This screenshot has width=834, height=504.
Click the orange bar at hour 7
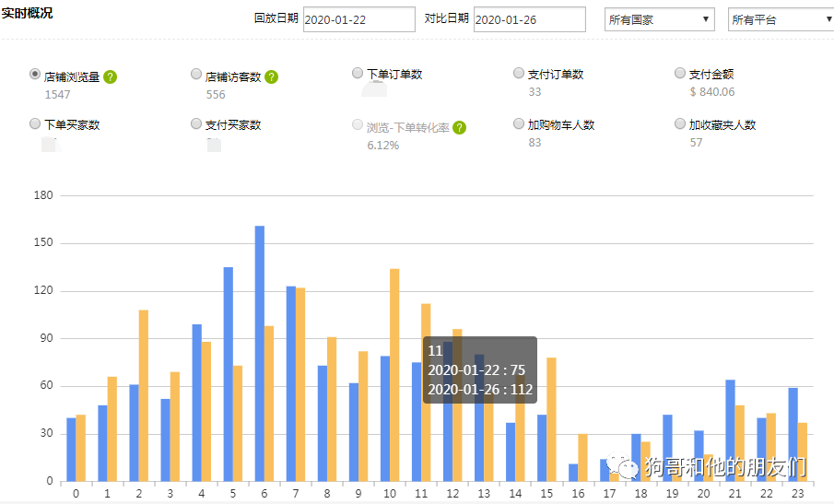click(x=300, y=385)
